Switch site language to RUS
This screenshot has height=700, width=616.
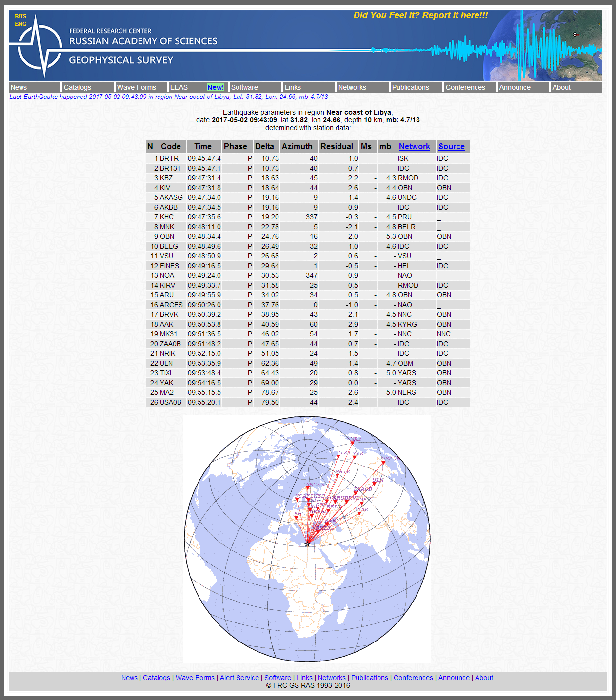pos(20,16)
